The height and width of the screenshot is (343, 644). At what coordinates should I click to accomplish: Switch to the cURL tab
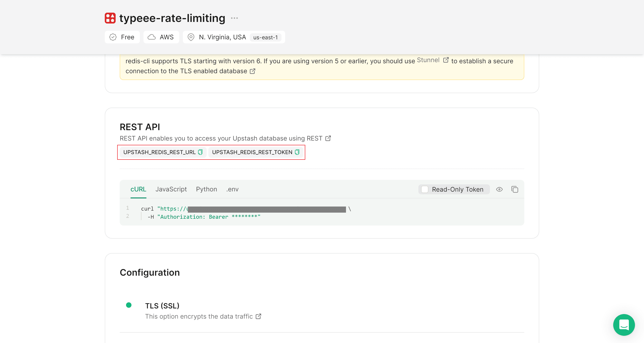tap(138, 189)
